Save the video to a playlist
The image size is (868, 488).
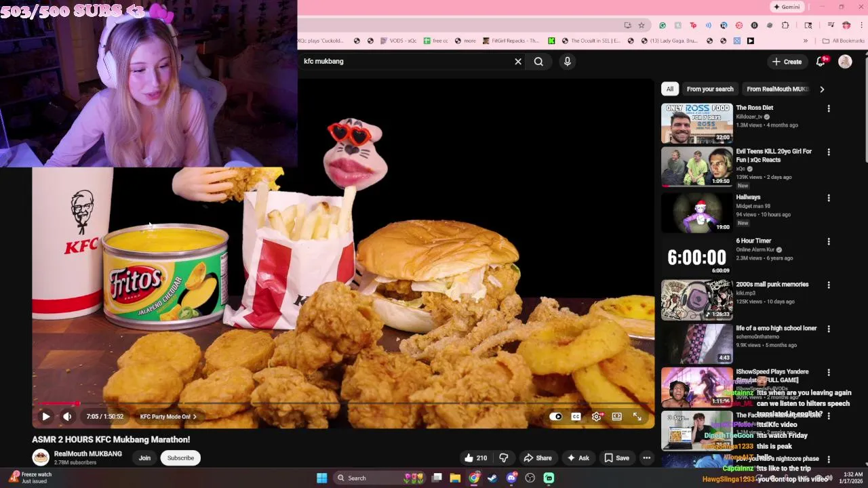[x=616, y=458]
